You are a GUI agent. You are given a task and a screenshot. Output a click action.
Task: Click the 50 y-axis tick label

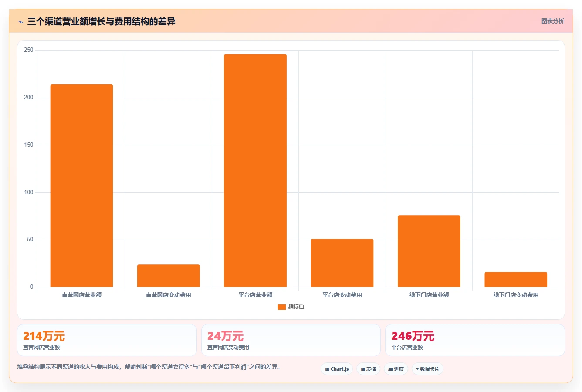(x=30, y=240)
